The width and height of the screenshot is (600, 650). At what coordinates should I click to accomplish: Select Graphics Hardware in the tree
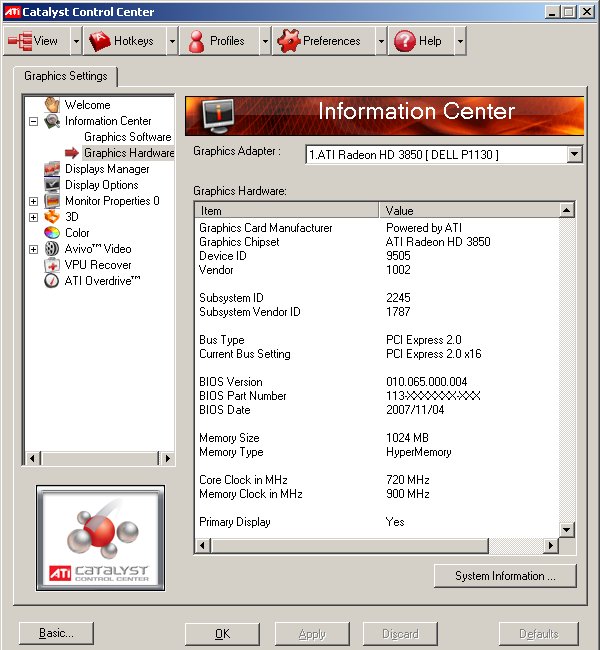tap(129, 153)
